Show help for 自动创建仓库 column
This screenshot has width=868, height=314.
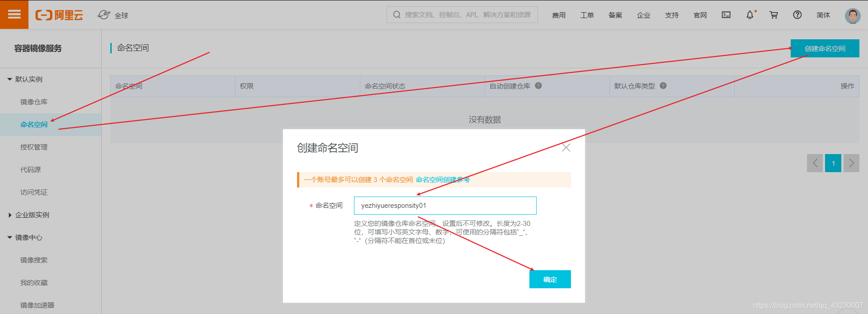coord(538,85)
